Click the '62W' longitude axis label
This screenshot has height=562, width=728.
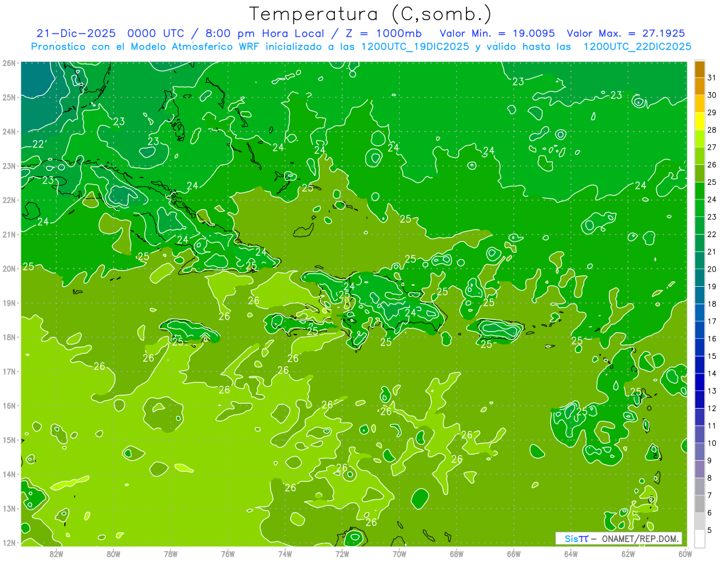click(x=629, y=554)
